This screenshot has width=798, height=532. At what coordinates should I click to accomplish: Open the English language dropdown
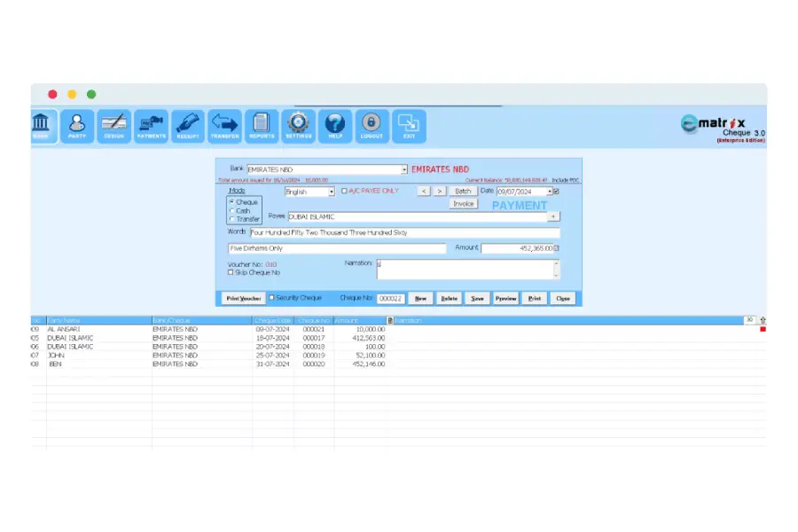332,192
